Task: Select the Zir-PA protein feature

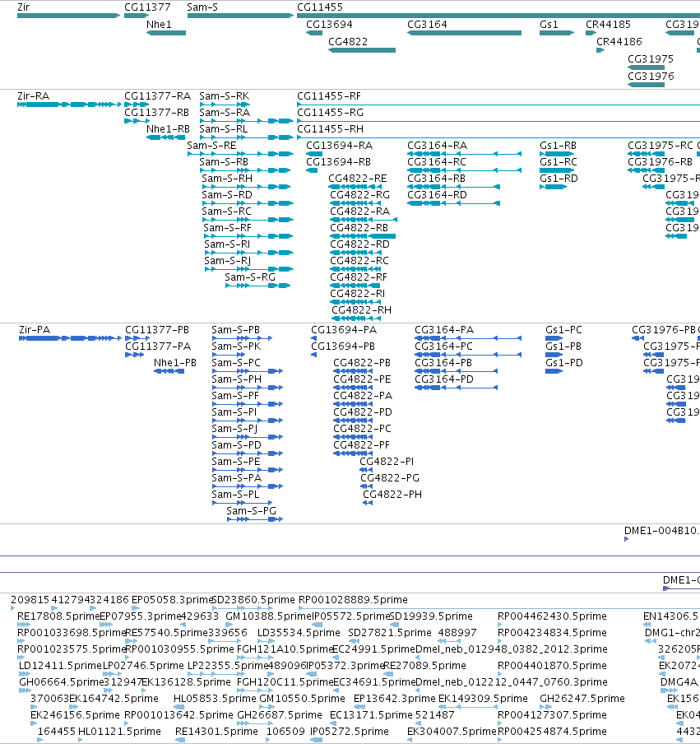Action: [70, 338]
